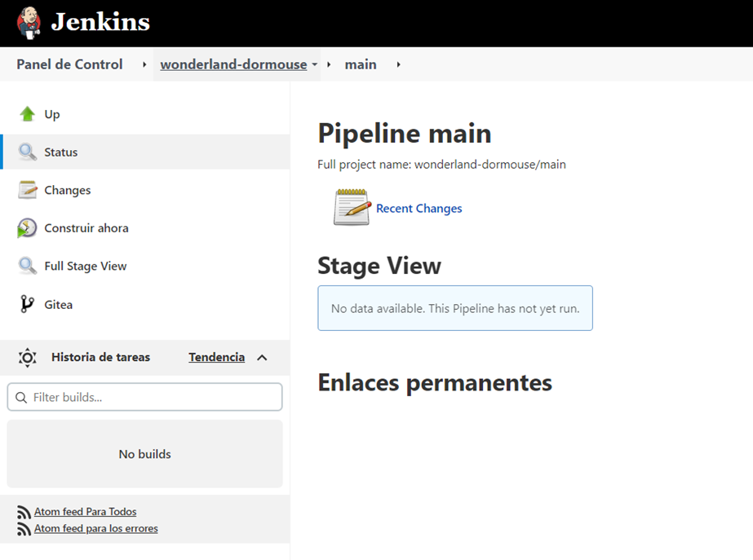Click the Jenkins title text
The width and height of the screenshot is (753, 560).
[101, 22]
